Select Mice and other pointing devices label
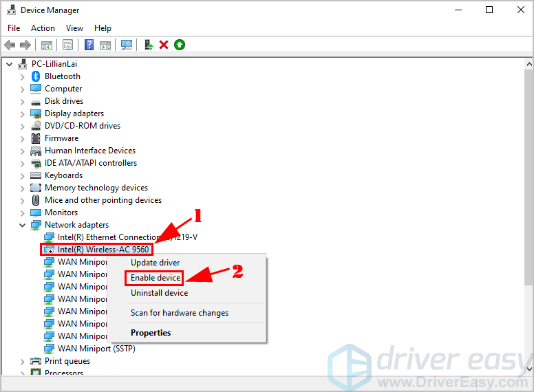534x392 pixels. [103, 200]
